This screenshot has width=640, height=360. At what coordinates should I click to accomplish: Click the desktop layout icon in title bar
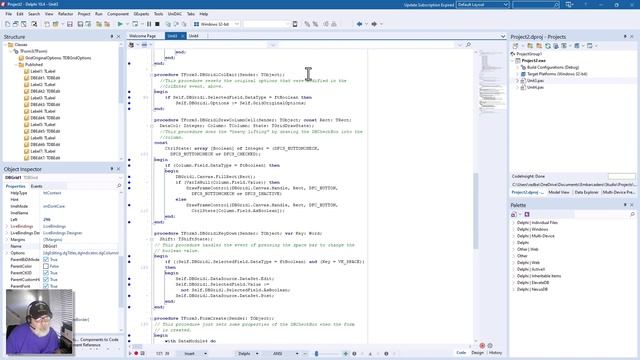569,4
